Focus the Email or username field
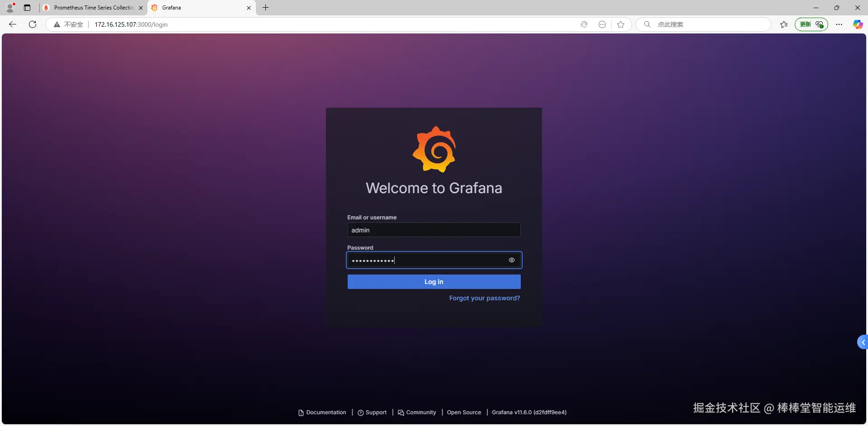Viewport: 868px width, 426px height. point(434,230)
